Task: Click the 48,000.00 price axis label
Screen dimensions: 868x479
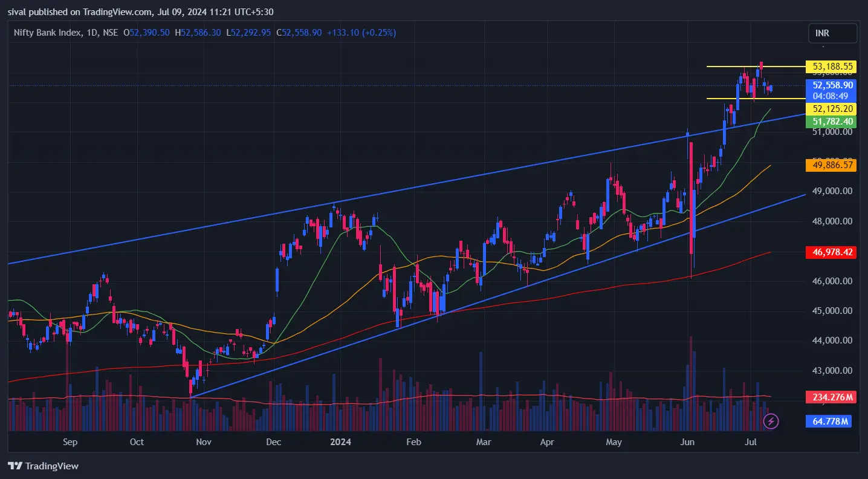Action: [x=833, y=221]
